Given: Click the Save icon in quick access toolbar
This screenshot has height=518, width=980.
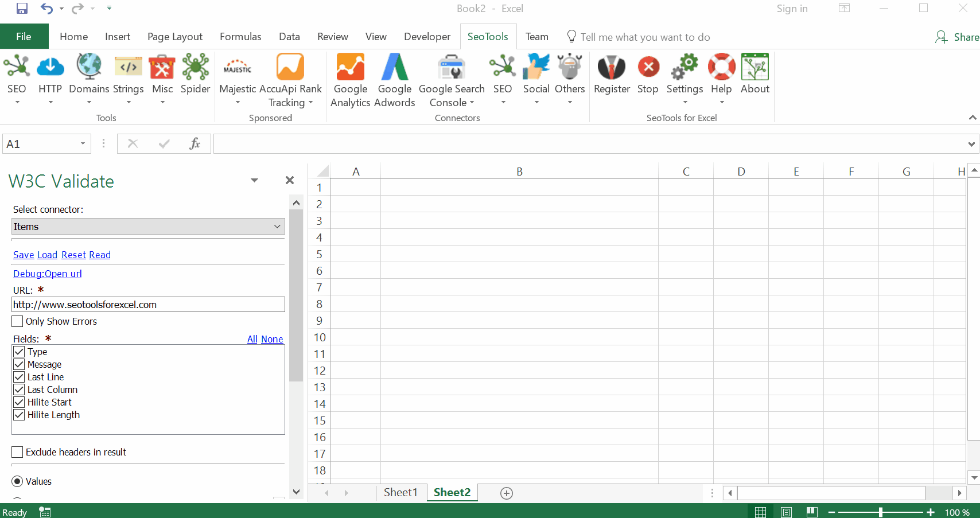Looking at the screenshot, I should (22, 9).
